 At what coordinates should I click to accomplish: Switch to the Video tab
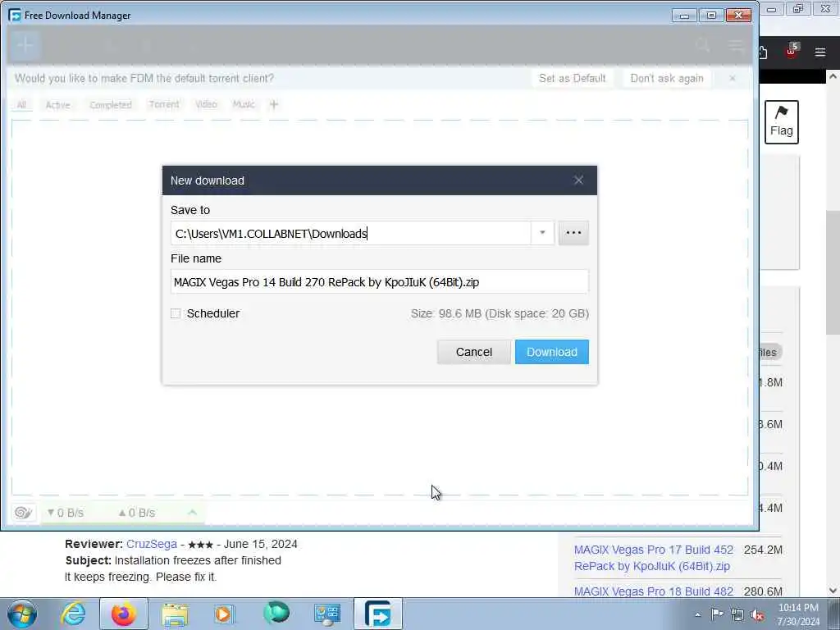(206, 104)
